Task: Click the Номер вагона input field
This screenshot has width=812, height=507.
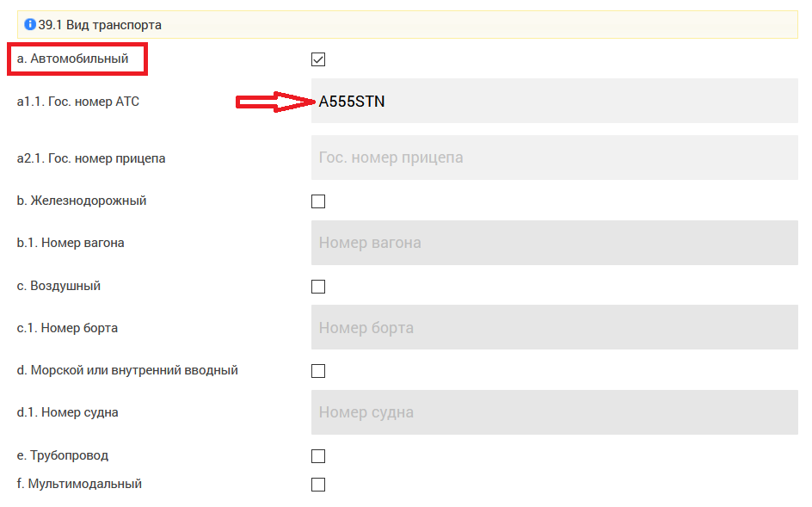Action: point(554,243)
